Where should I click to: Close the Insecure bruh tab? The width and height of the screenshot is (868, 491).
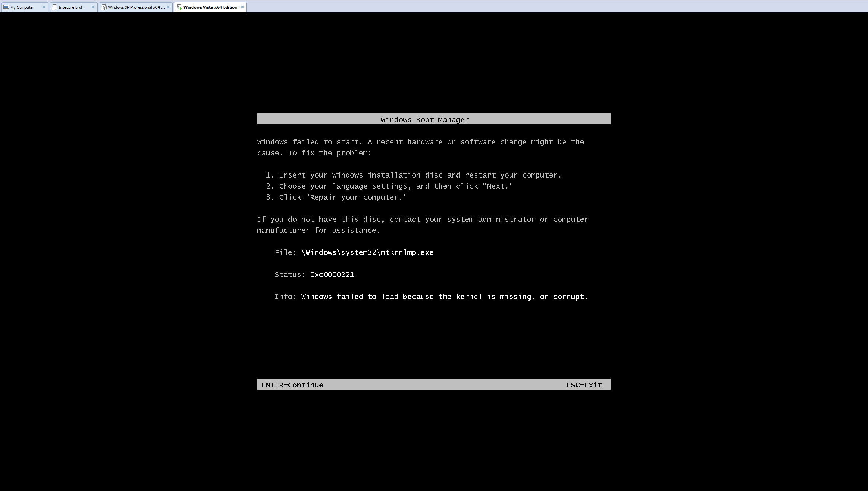[x=93, y=7]
